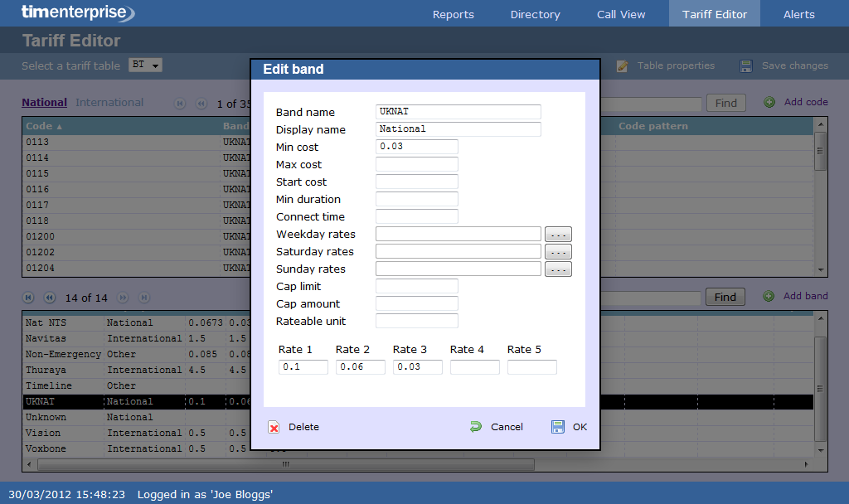The height and width of the screenshot is (504, 849).
Task: Click the Min cost input field
Action: coord(416,147)
